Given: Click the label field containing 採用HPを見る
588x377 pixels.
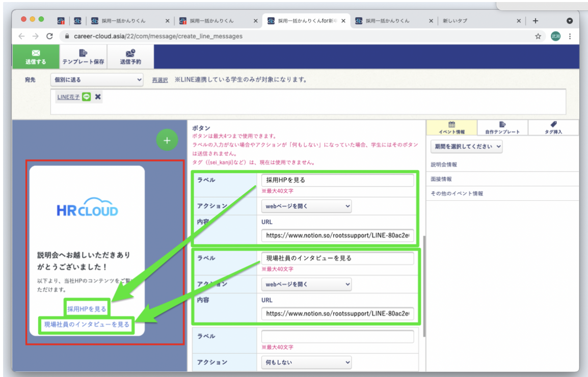Looking at the screenshot, I should click(x=337, y=180).
